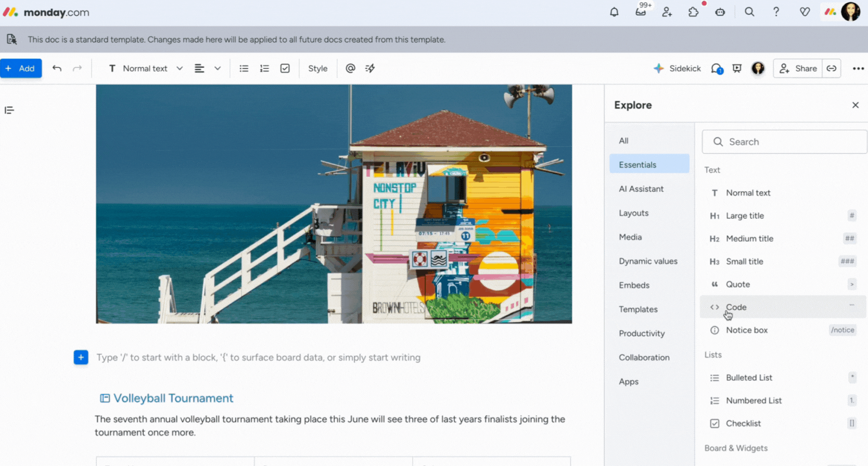Select Checklist in the Explore panel
Screen dimensions: 868x466
click(743, 423)
